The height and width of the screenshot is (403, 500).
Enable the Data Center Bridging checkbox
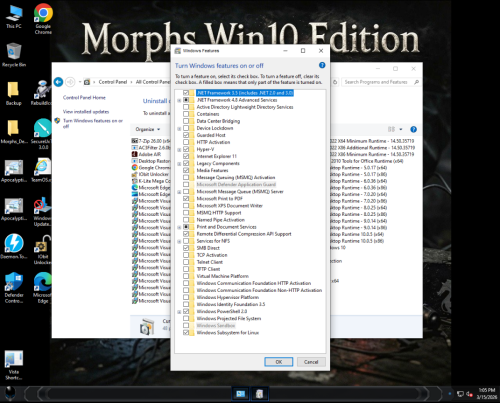tap(186, 121)
